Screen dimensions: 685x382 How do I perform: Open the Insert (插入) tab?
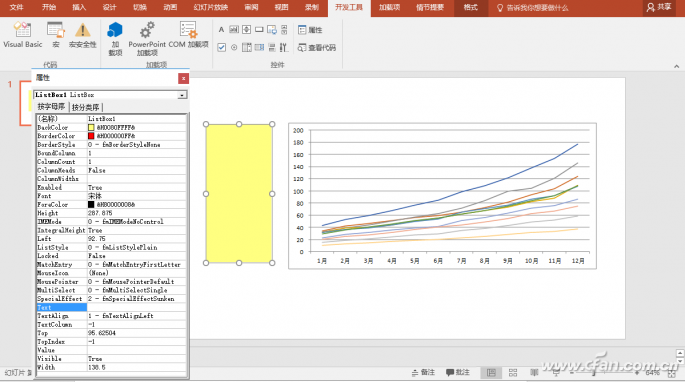click(79, 7)
